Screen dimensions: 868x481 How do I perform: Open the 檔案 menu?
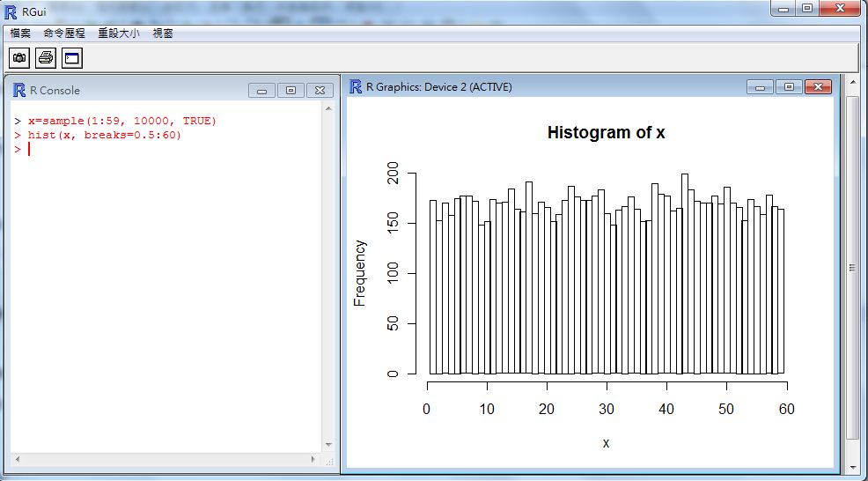(20, 33)
